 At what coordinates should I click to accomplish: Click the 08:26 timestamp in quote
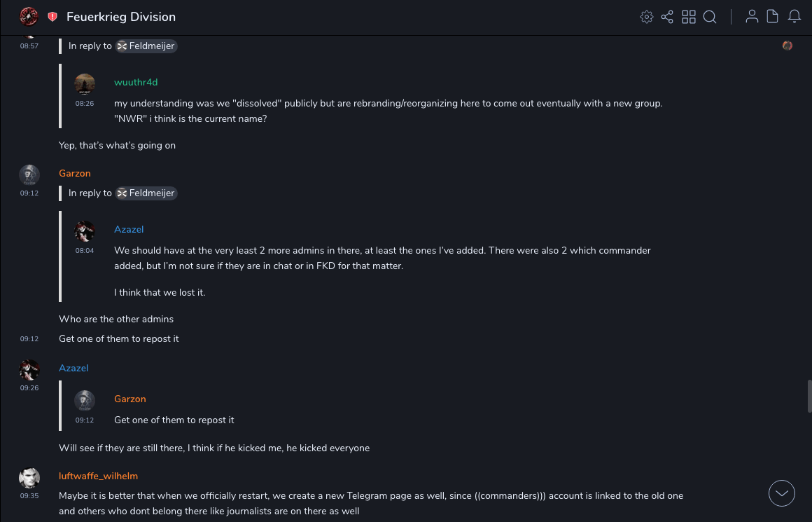point(85,103)
